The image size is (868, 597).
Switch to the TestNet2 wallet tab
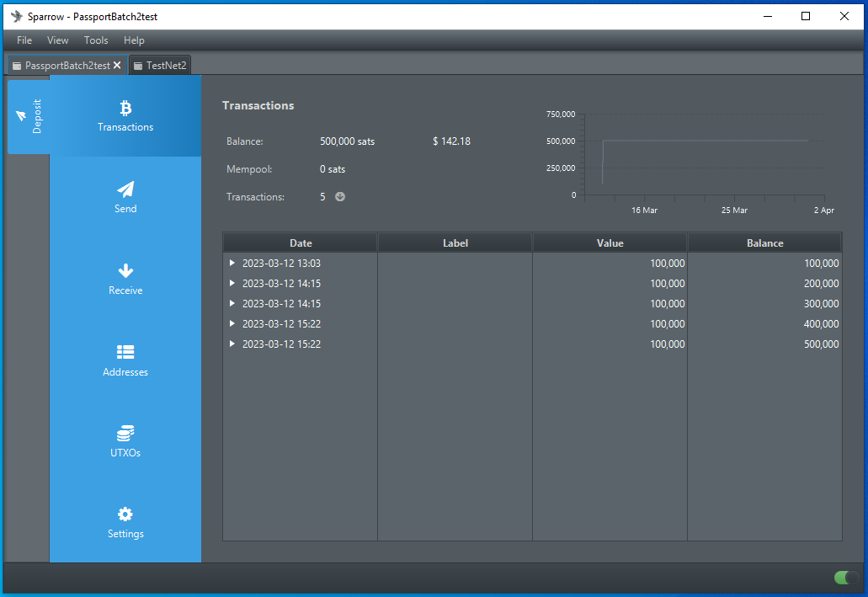point(160,66)
